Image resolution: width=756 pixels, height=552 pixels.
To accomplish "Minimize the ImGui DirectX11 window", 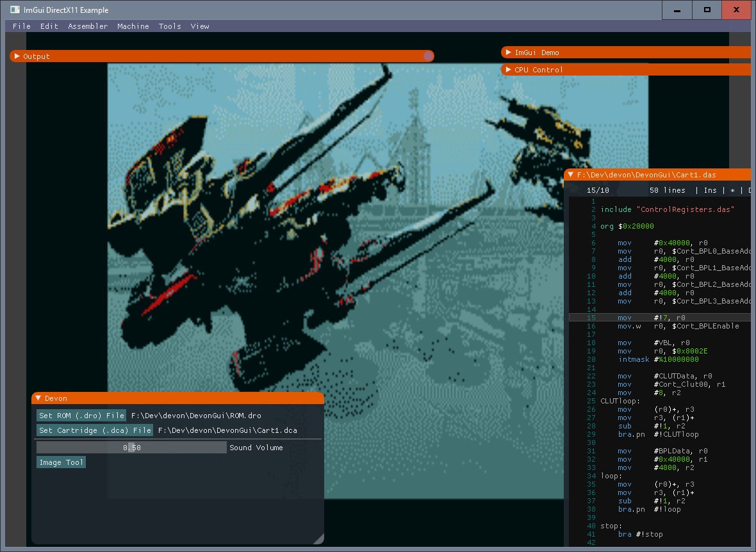I will 677,10.
